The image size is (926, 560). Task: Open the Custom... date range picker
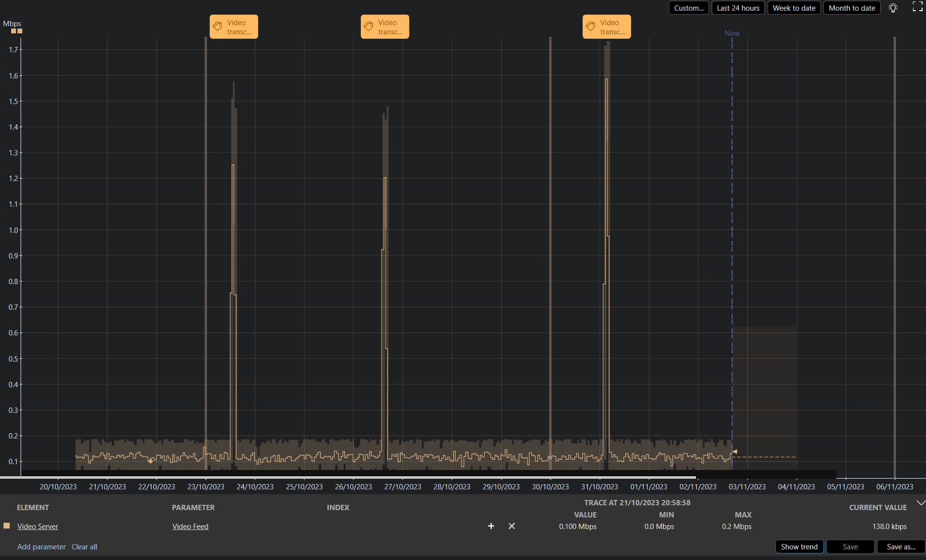(688, 8)
